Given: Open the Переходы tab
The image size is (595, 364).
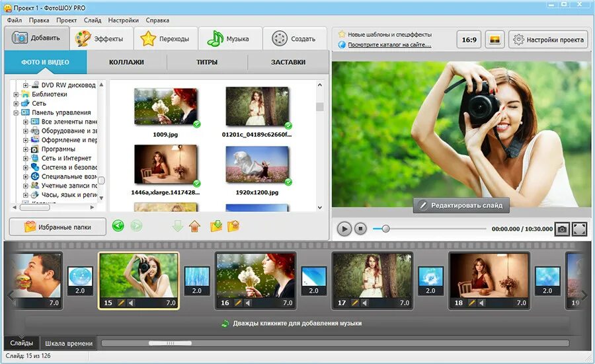Looking at the screenshot, I should pyautogui.click(x=165, y=39).
